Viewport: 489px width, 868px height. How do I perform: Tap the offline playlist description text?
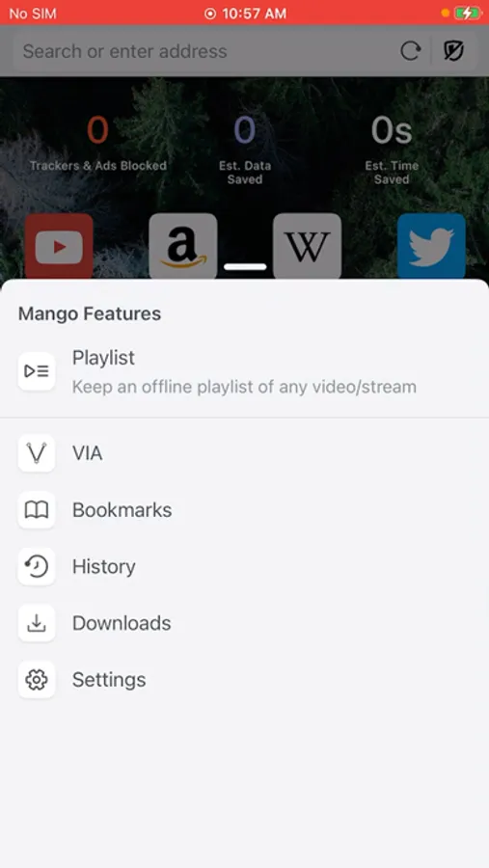(x=244, y=387)
